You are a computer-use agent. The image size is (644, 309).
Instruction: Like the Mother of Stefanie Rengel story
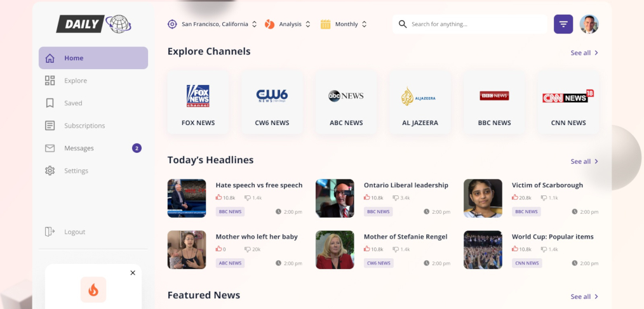[366, 249]
